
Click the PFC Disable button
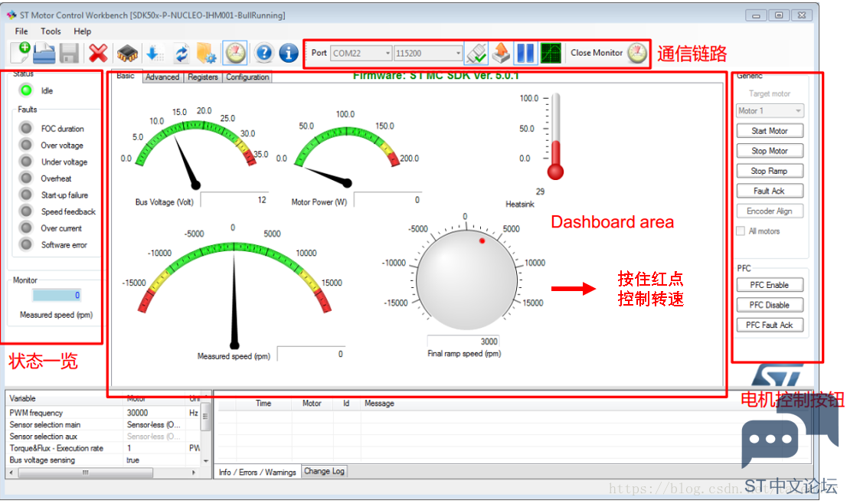point(770,305)
